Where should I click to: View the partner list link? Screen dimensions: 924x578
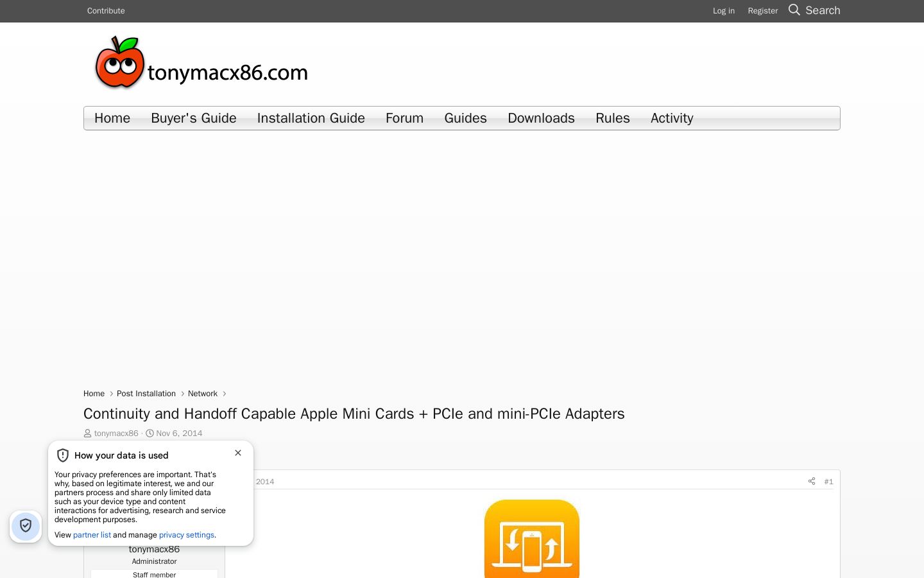point(92,535)
